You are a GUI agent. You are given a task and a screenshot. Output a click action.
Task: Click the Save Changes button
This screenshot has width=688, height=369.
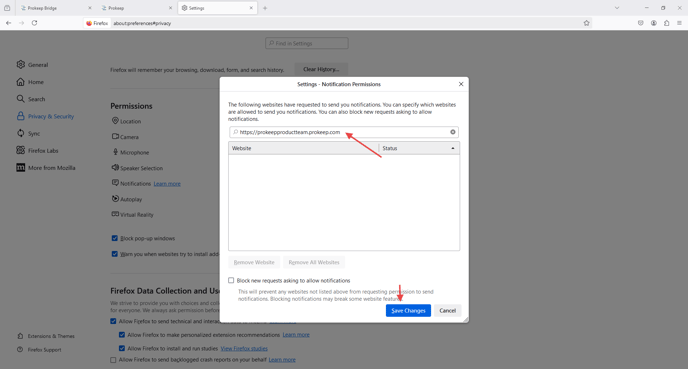click(x=408, y=311)
